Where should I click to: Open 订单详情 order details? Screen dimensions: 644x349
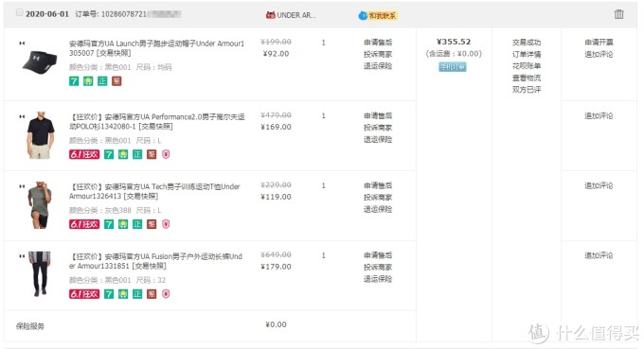pos(527,54)
